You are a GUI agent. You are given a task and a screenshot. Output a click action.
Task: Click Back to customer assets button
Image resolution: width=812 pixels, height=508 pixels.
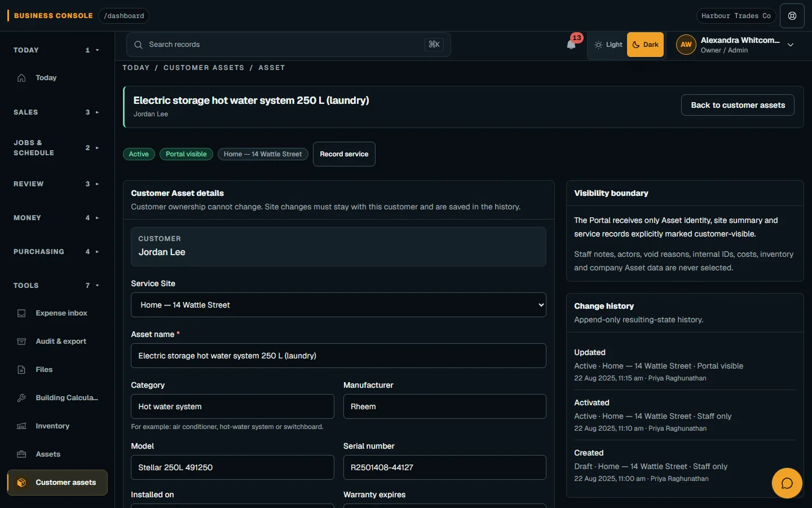point(738,105)
